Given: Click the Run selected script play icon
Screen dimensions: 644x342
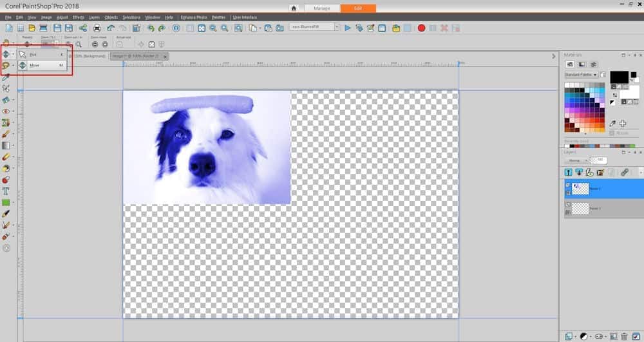Looking at the screenshot, I should click(348, 28).
